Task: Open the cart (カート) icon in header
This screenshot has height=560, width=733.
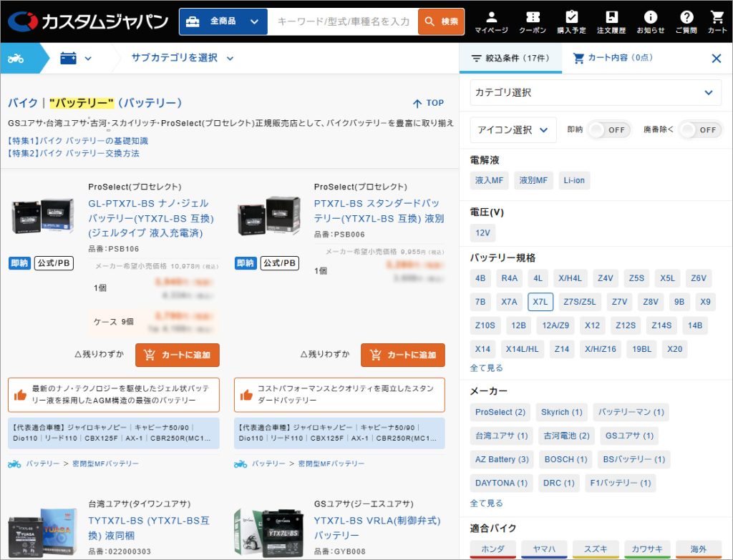Action: [717, 22]
